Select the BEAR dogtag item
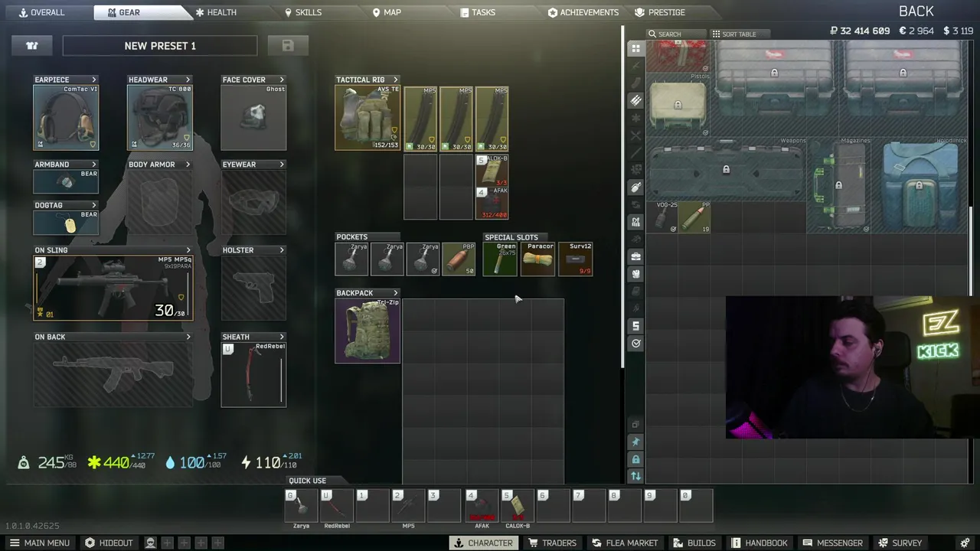 pos(66,223)
